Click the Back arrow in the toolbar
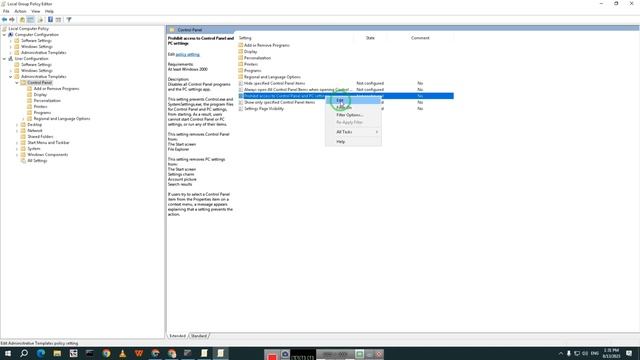 point(4,20)
